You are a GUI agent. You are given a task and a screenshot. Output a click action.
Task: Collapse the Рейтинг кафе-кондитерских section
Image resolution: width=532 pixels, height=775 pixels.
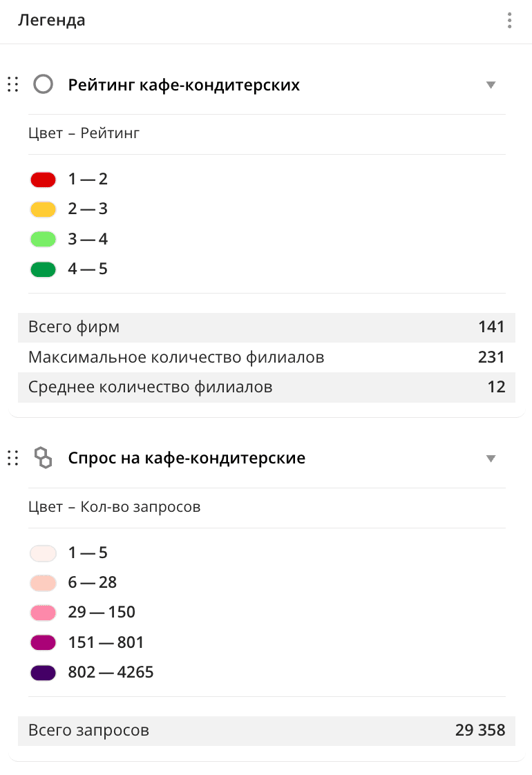(491, 84)
